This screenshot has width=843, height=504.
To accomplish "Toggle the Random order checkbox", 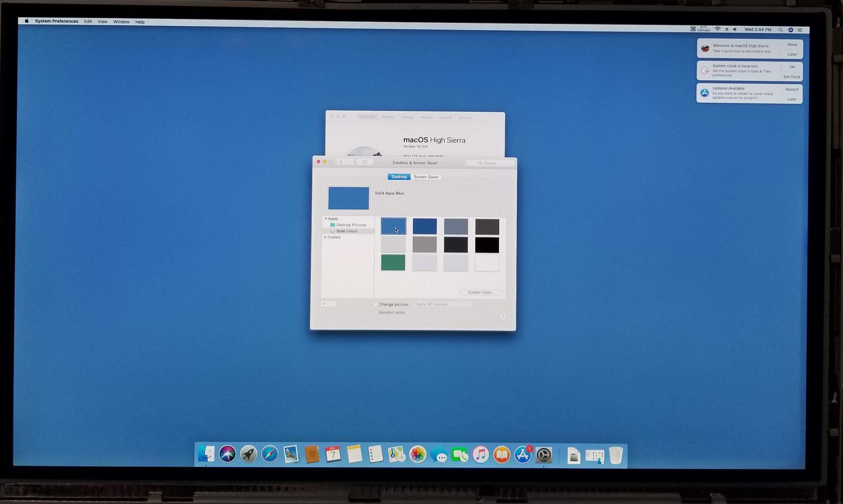I will 376,312.
